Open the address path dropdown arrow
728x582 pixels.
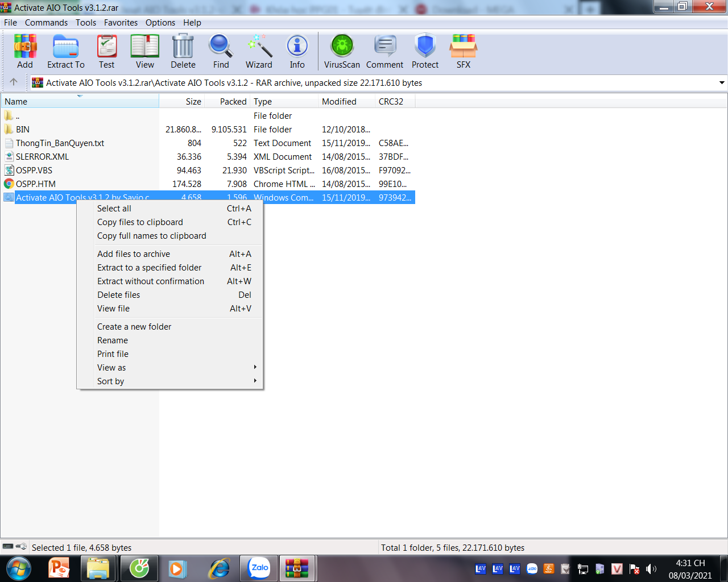722,83
